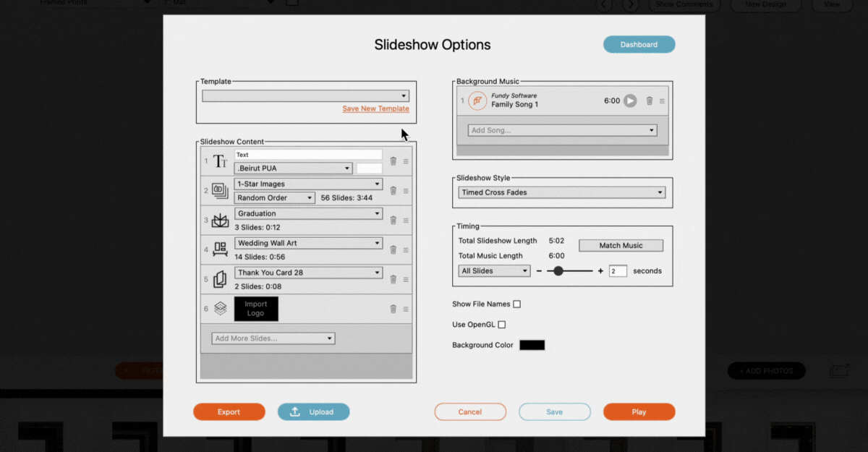Image resolution: width=868 pixels, height=452 pixels.
Task: Click the upload arrow icon
Action: [x=295, y=412]
